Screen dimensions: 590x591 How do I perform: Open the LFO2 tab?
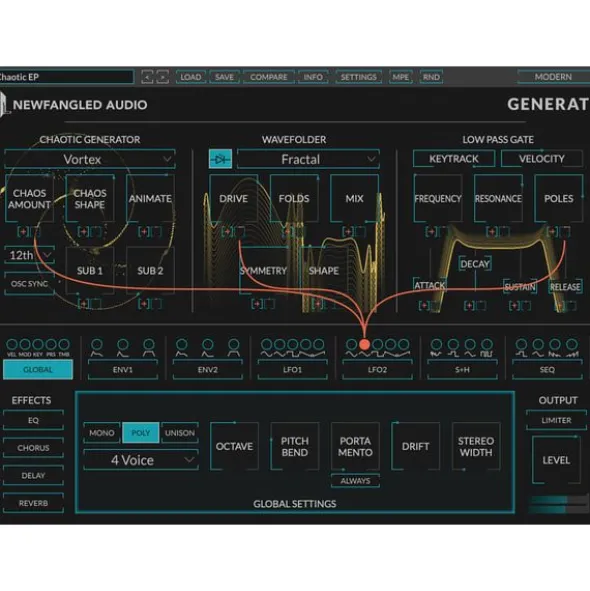point(377,369)
